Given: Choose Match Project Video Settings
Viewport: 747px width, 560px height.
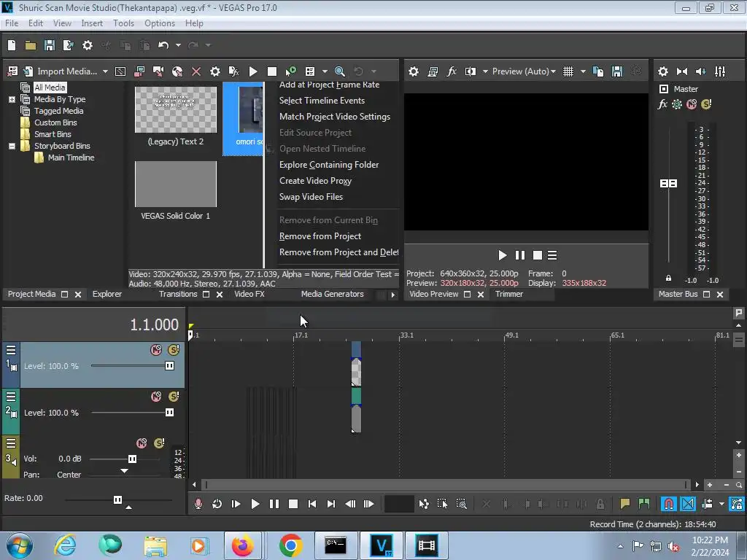Looking at the screenshot, I should 335,117.
